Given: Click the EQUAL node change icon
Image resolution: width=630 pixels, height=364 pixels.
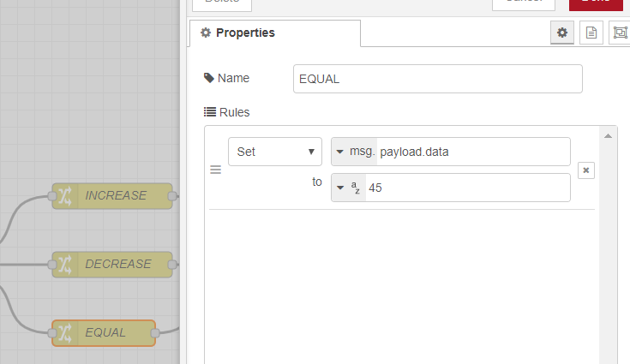Looking at the screenshot, I should [66, 332].
